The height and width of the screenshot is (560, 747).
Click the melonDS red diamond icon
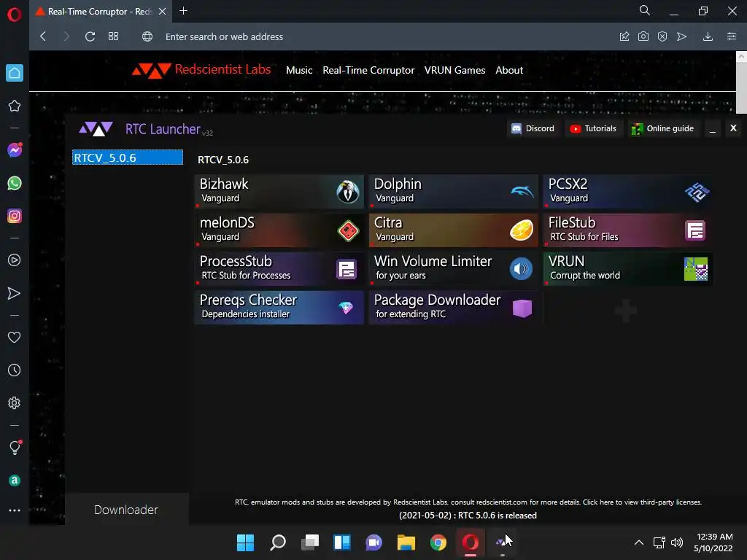click(x=348, y=231)
